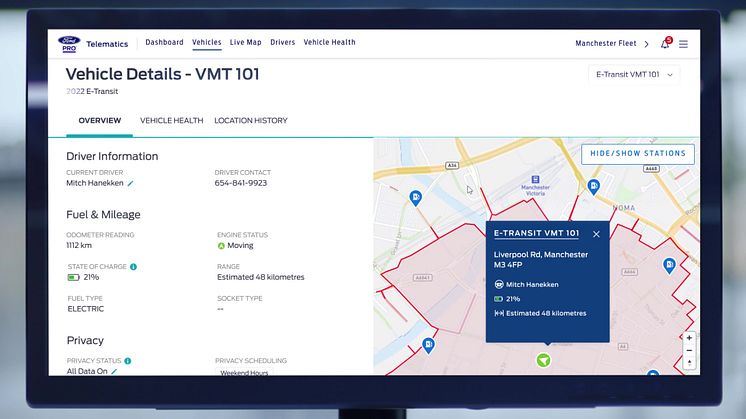Click Privacy Status info icon
This screenshot has height=419, width=746.
(127, 361)
